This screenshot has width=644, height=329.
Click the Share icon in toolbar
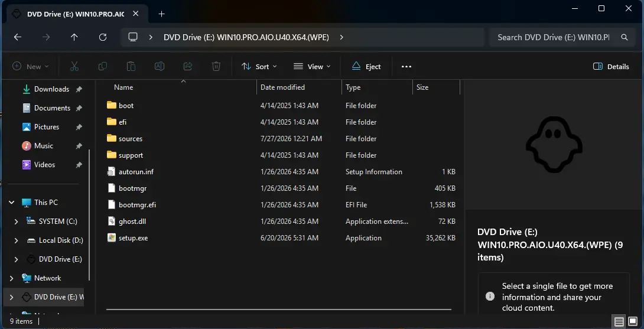click(188, 67)
